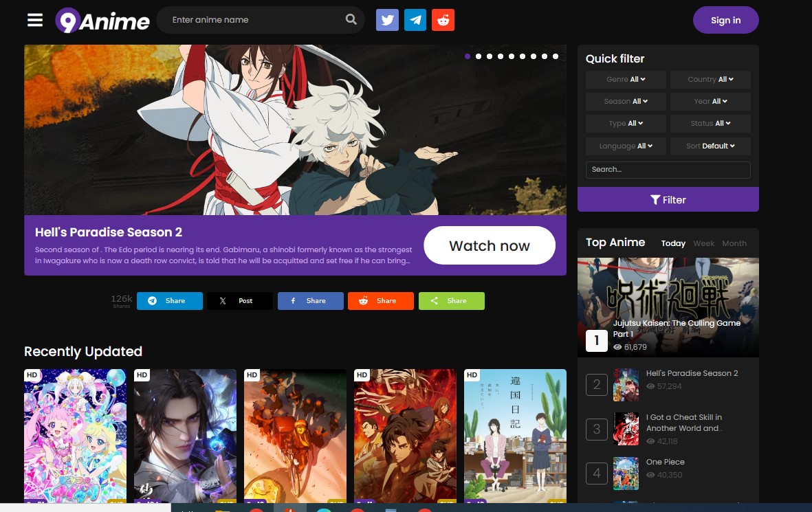Open One Piece in Top Anime list

tap(666, 462)
